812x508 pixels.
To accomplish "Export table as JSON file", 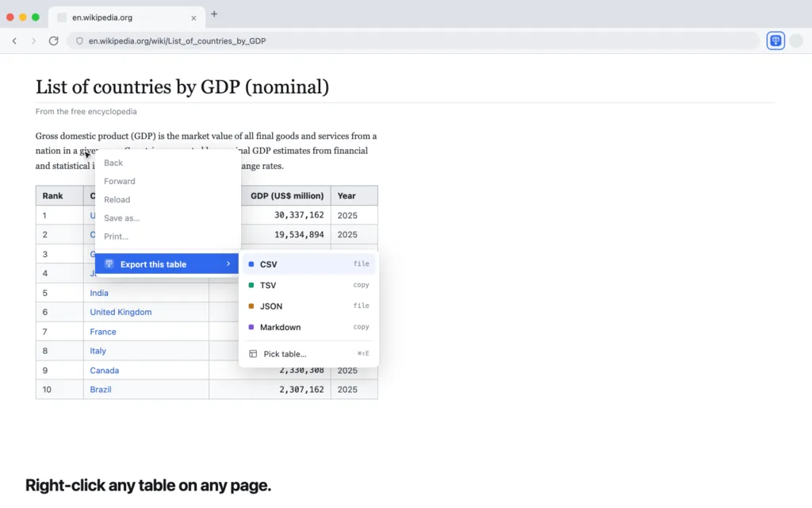I will pyautogui.click(x=309, y=306).
